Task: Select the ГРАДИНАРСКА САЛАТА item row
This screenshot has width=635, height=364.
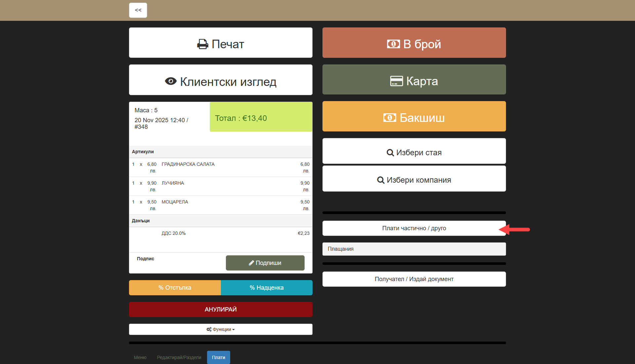Action: coord(221,167)
